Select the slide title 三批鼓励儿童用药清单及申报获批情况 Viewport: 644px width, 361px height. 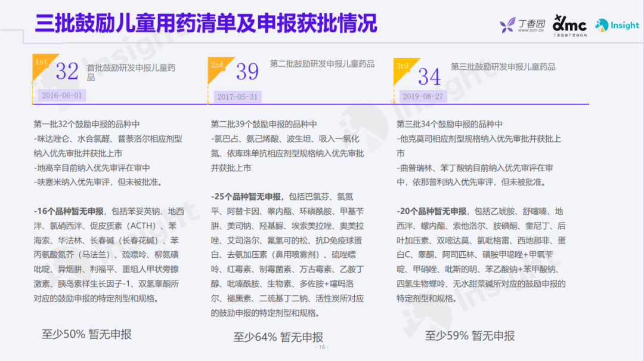(206, 23)
